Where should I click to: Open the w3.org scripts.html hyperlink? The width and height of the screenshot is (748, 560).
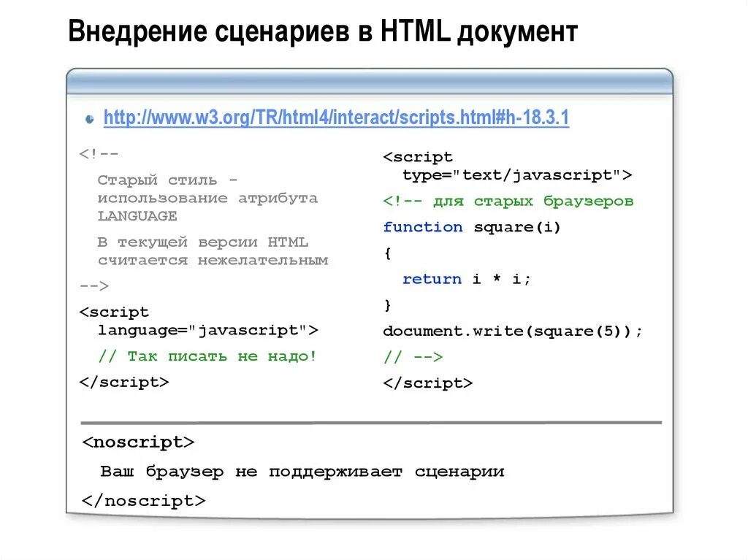(x=336, y=118)
